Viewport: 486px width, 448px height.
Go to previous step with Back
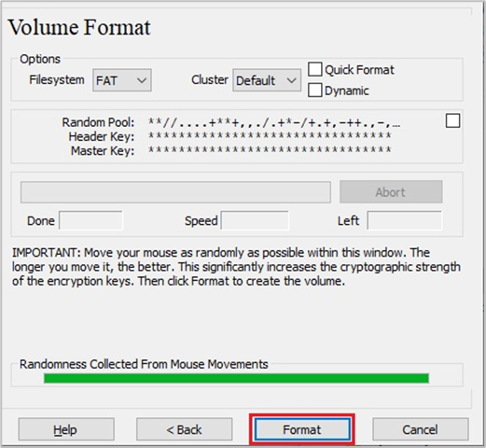point(184,429)
